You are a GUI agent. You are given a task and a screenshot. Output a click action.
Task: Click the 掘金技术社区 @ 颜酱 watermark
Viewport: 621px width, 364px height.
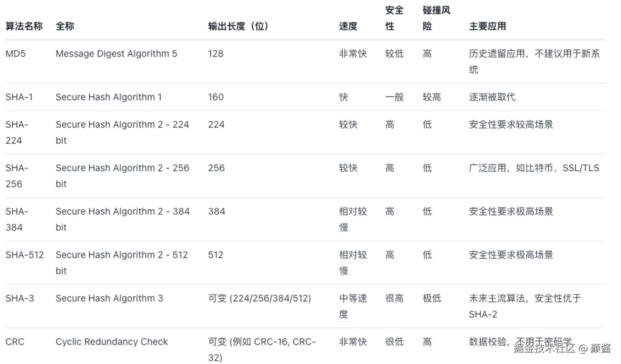click(x=562, y=348)
